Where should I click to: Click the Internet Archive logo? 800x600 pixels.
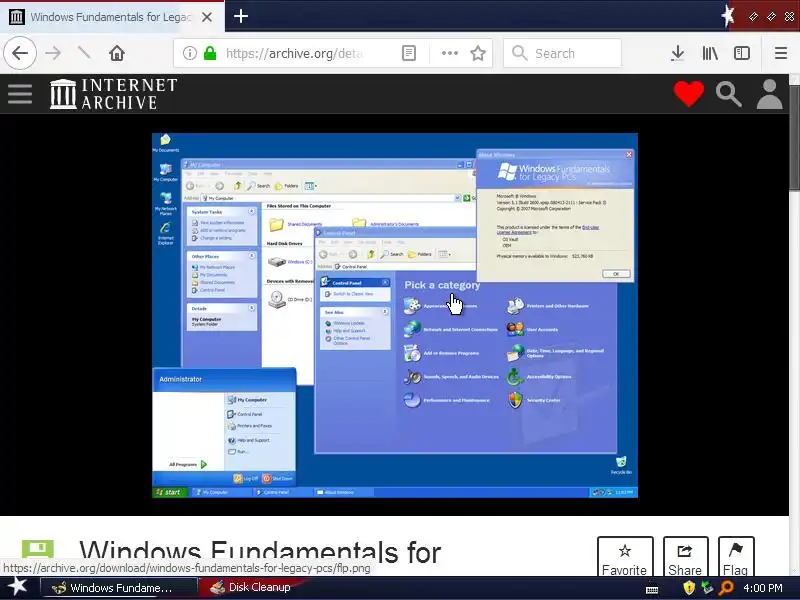pyautogui.click(x=113, y=94)
